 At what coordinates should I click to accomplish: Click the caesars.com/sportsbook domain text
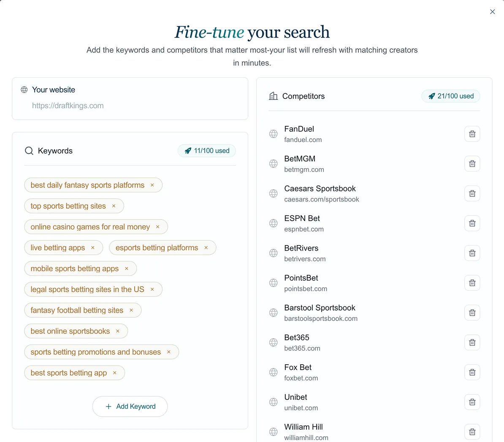tap(321, 199)
